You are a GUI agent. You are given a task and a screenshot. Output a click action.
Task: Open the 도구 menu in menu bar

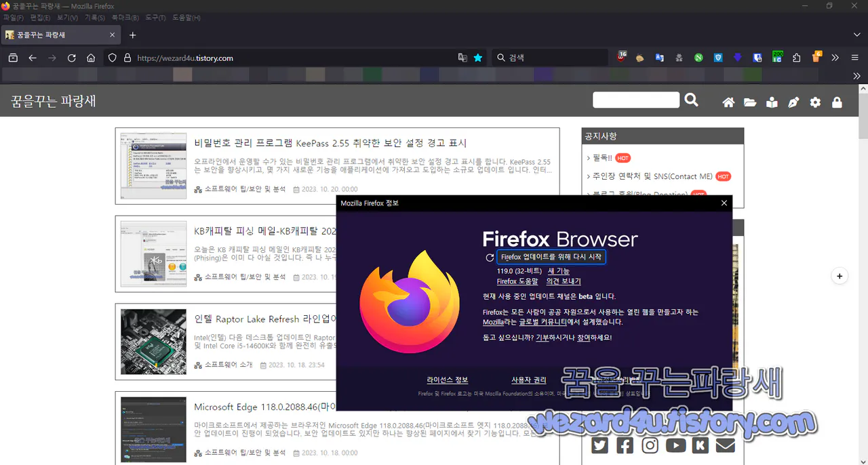[x=155, y=18]
